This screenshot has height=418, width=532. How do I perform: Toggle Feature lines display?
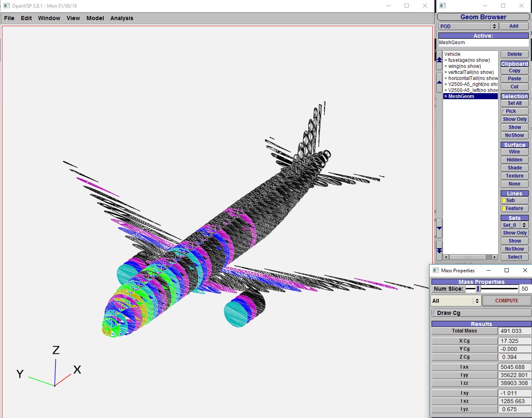[x=514, y=208]
